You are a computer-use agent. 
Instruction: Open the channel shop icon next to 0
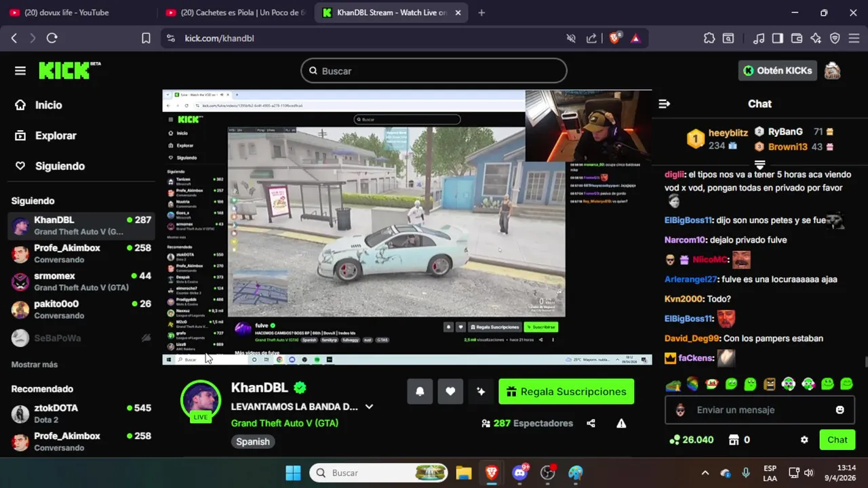733,440
